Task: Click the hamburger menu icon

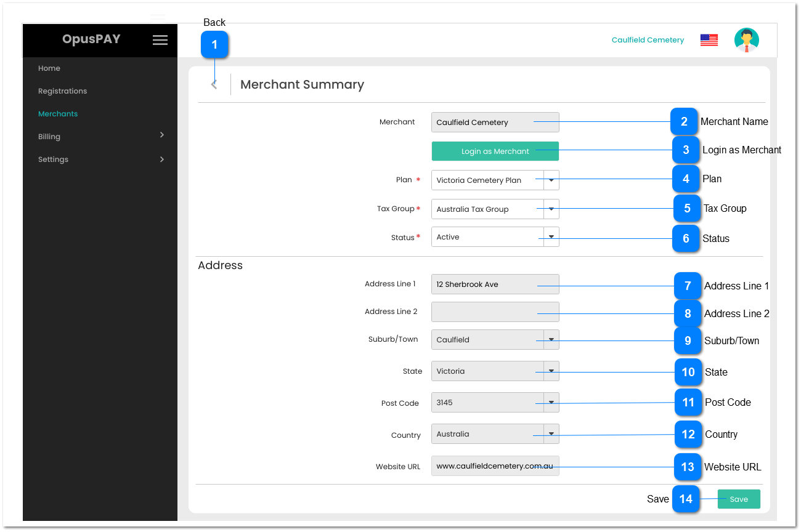Action: click(160, 40)
